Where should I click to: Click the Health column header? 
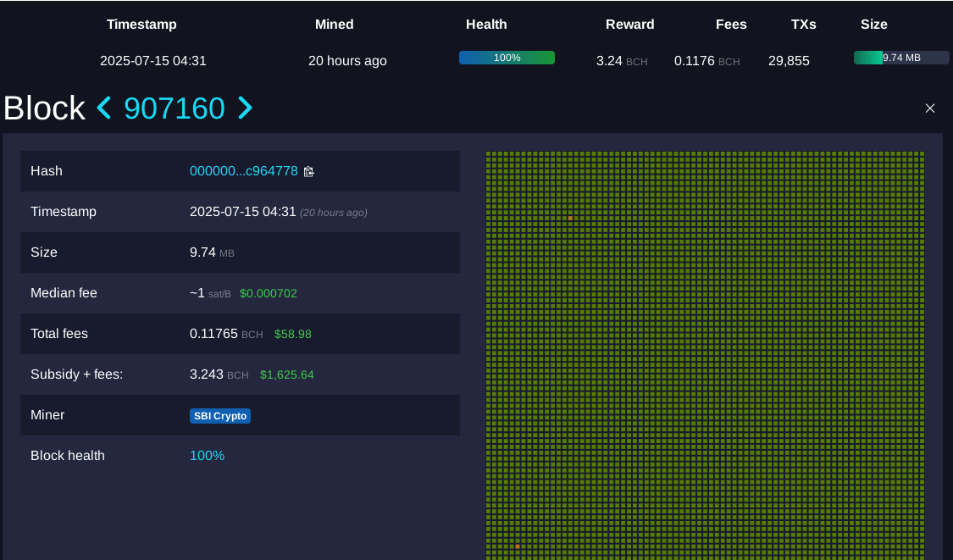tap(486, 25)
